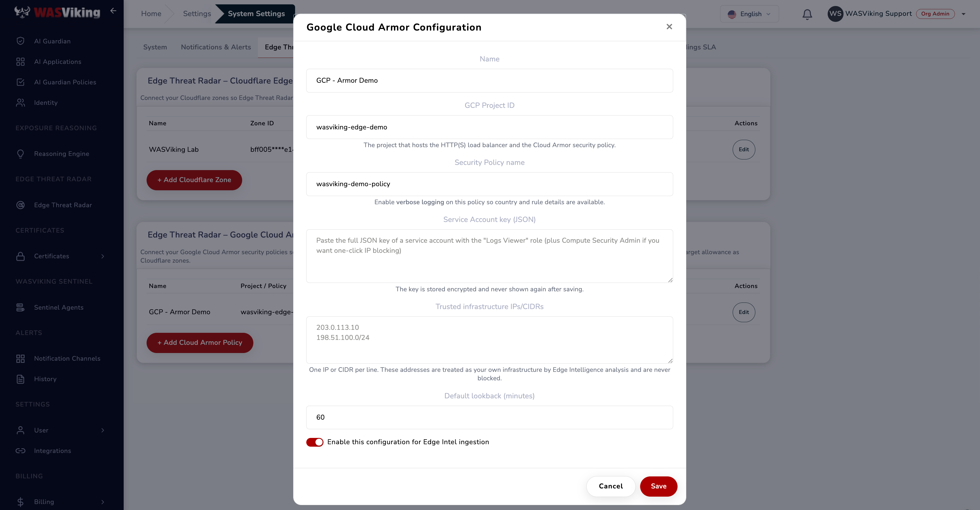Click GCP - Armor Demo table cell
The width and height of the screenshot is (980, 510).
pyautogui.click(x=179, y=312)
